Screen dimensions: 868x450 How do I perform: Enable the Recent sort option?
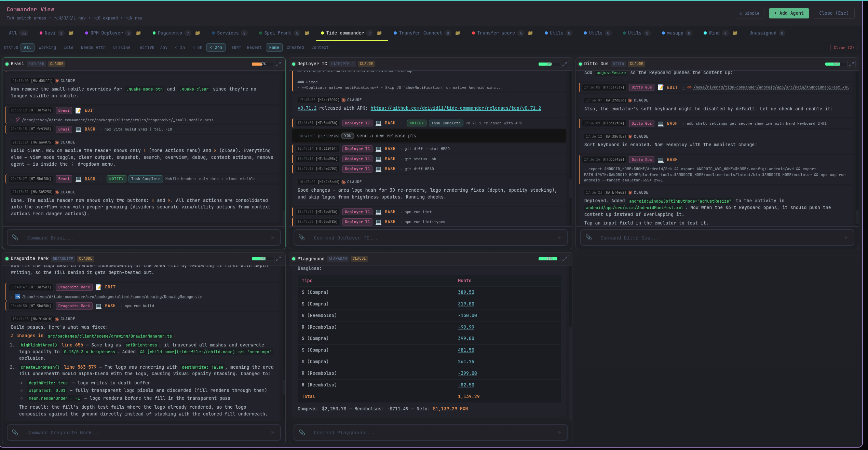point(254,47)
